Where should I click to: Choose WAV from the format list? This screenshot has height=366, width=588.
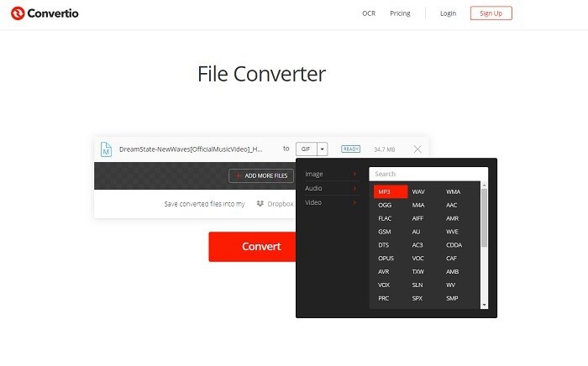click(419, 192)
